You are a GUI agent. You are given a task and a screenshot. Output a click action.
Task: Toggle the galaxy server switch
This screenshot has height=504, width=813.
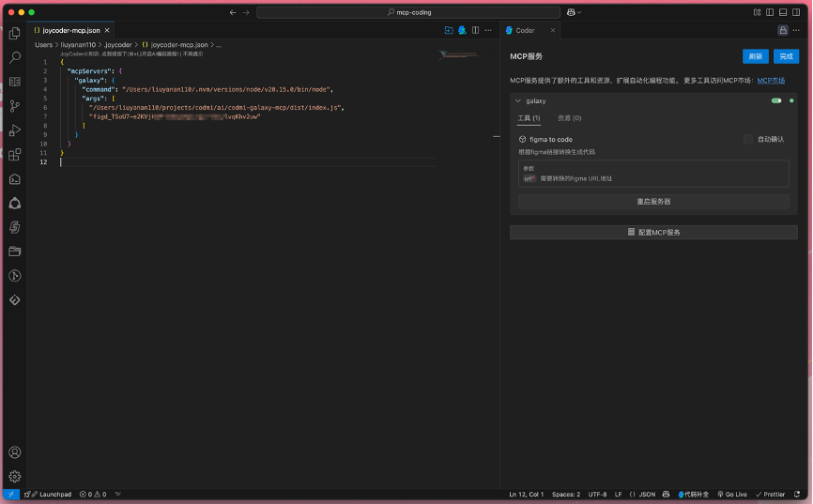click(776, 101)
